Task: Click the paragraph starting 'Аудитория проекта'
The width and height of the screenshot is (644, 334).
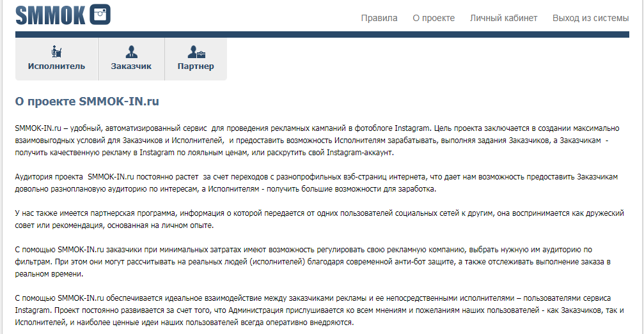Action: click(x=317, y=183)
